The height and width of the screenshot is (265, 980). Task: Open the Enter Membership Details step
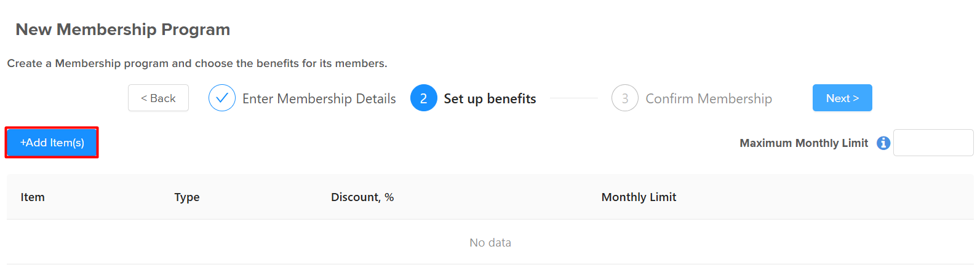[x=319, y=98]
